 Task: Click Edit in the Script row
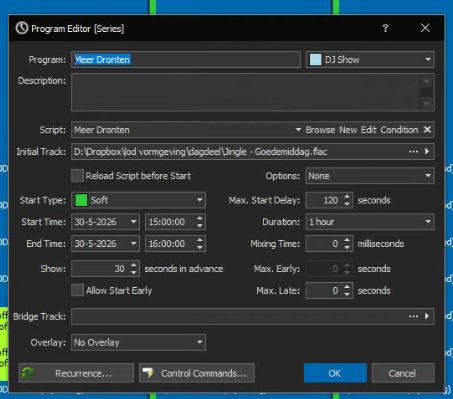[369, 130]
